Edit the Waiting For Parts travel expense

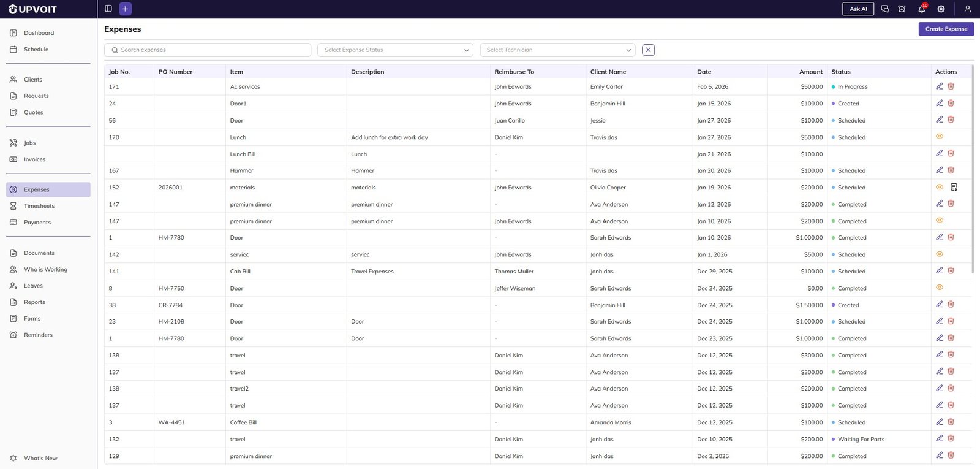[x=939, y=438]
